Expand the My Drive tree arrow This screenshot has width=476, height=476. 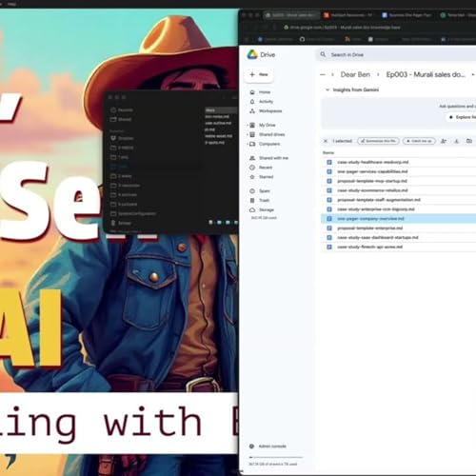click(248, 125)
